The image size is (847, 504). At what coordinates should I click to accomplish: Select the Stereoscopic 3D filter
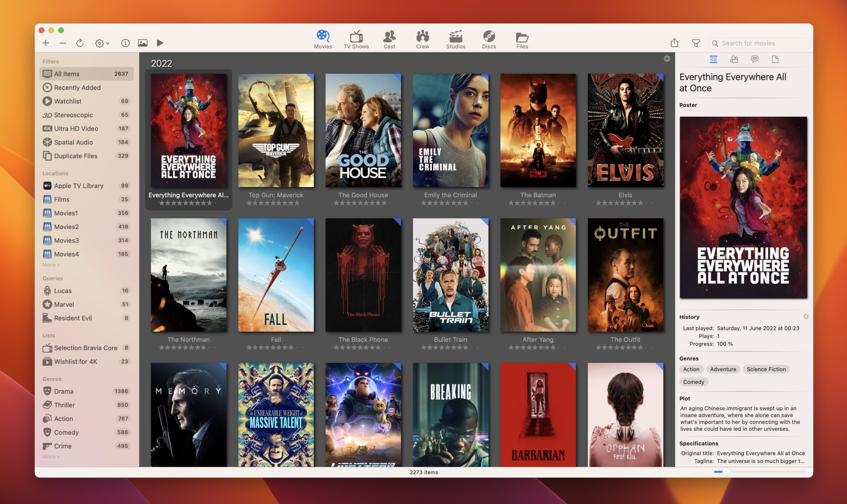pyautogui.click(x=86, y=115)
